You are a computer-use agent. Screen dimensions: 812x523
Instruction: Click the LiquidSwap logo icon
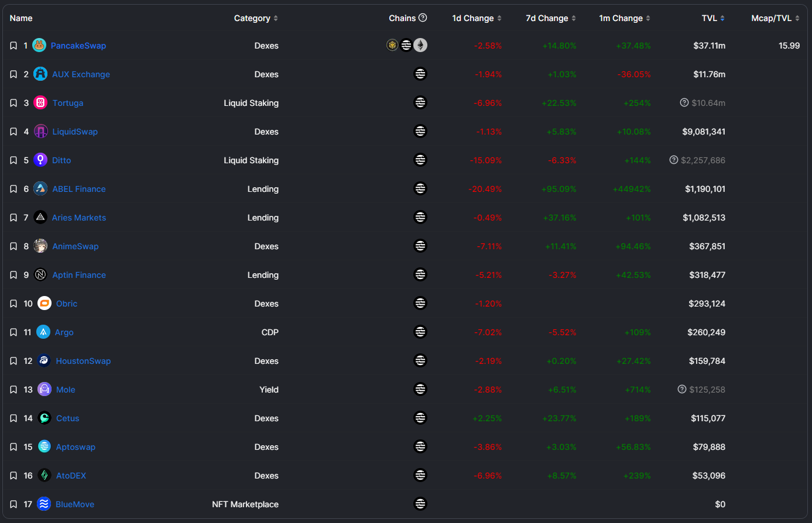click(x=40, y=131)
